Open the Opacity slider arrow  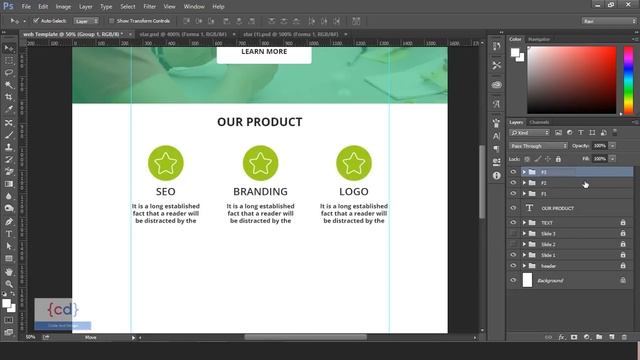(x=612, y=146)
